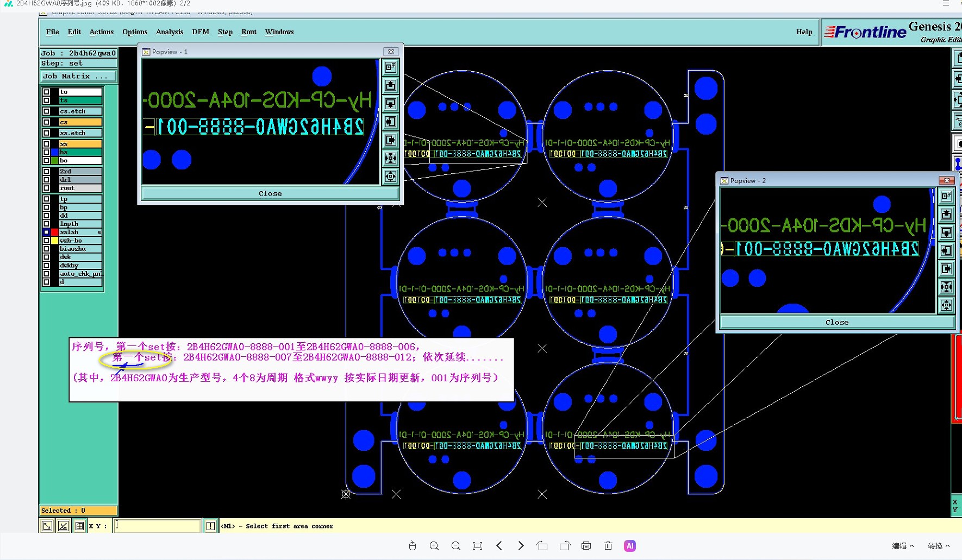Click the Popview 1 zoom window icon
962x560 pixels.
tap(390, 67)
